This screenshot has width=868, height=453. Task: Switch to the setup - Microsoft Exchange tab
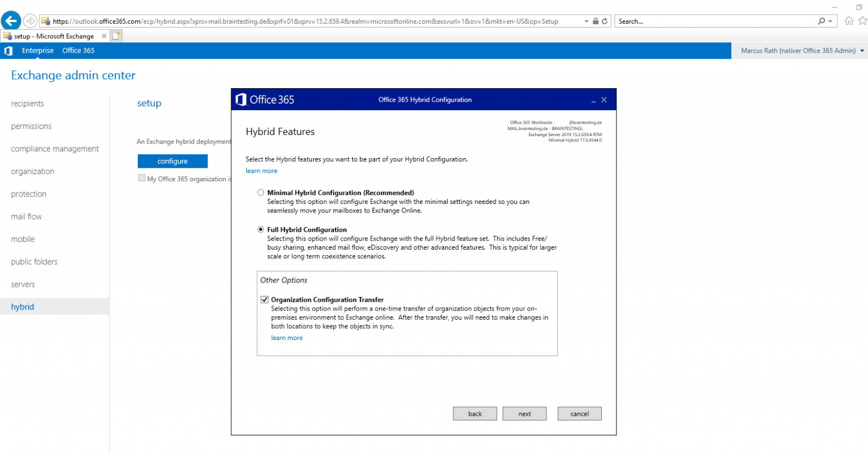point(55,35)
